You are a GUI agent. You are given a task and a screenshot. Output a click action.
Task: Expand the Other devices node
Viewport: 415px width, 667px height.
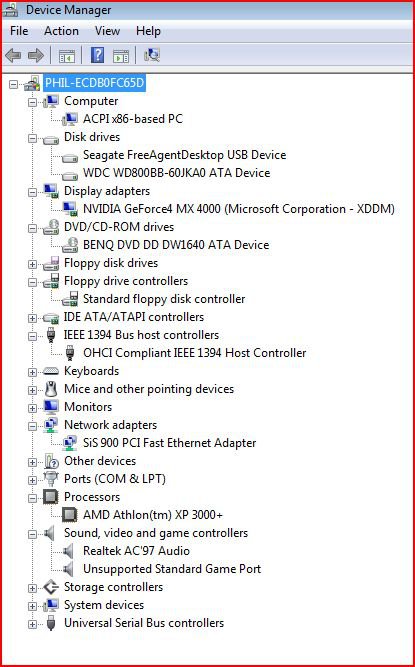32,462
